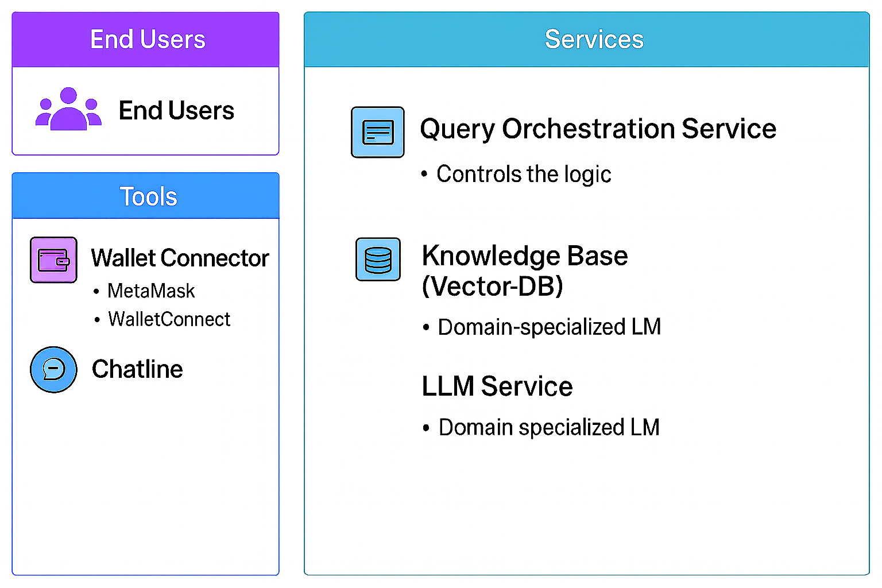Click 'Domain specialized LM' under LLM Service
882x588 pixels.
(x=549, y=427)
